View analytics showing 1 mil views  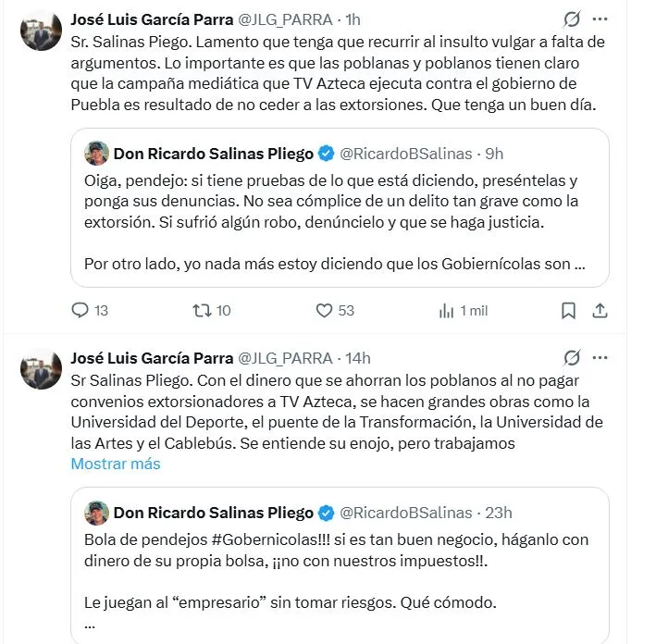(x=446, y=310)
